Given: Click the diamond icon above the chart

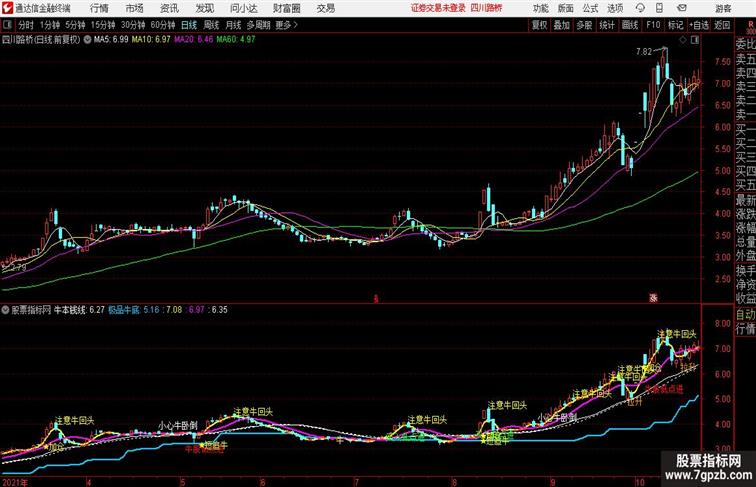Looking at the screenshot, I should click(683, 40).
